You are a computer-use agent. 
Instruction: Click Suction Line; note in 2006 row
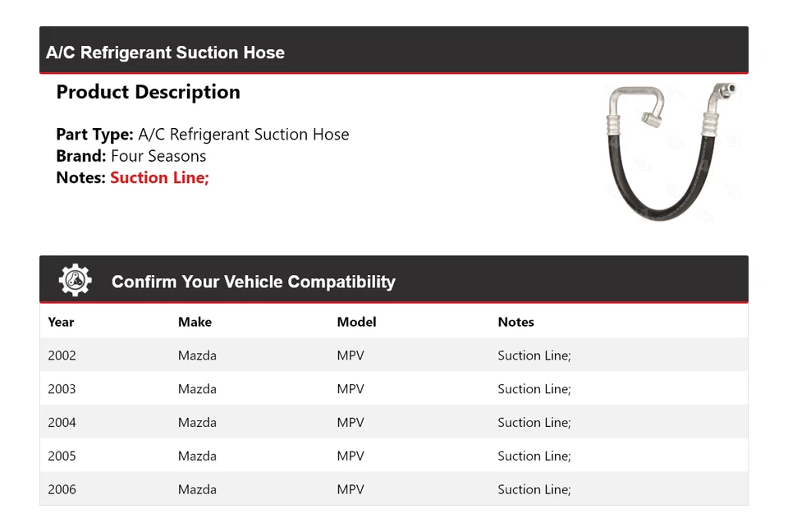534,489
